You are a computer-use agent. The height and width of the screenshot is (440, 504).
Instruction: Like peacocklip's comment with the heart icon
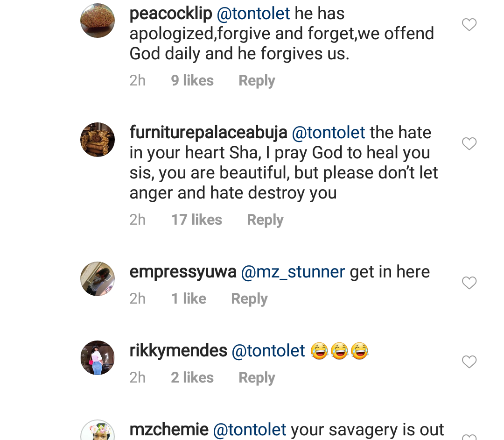coord(469,25)
